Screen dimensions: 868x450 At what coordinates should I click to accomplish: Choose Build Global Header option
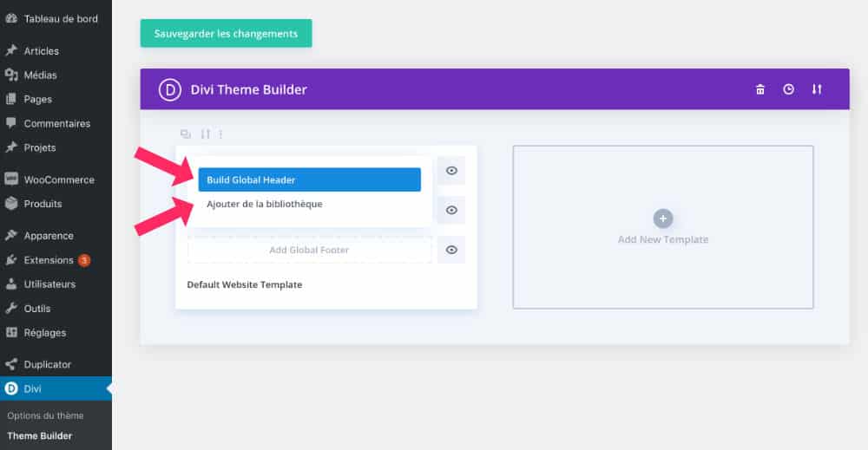(x=310, y=179)
